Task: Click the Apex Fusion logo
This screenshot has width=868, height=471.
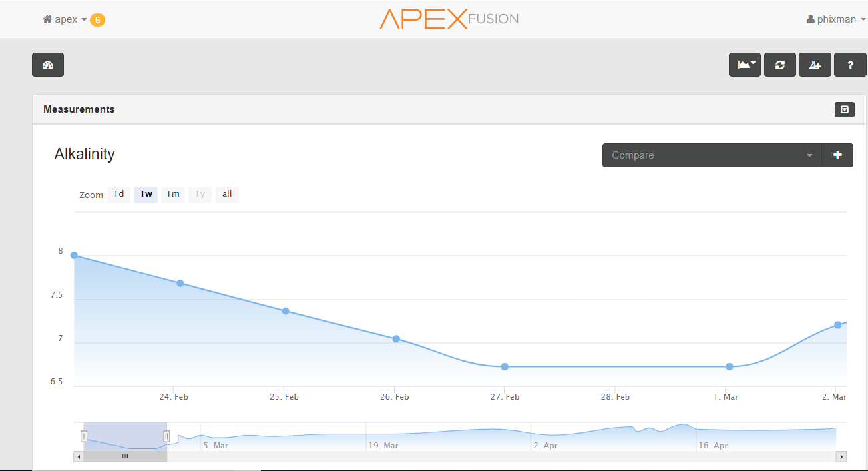Action: coord(449,19)
